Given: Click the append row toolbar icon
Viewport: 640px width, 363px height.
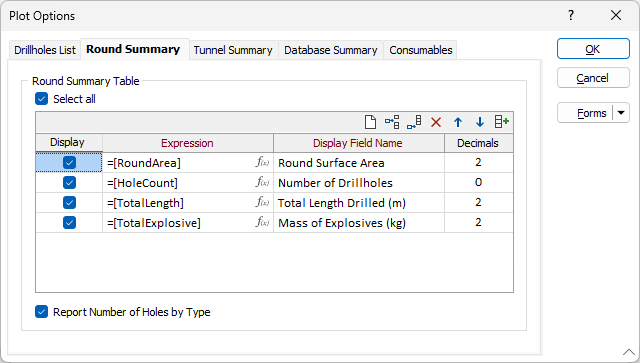Looking at the screenshot, I should pyautogui.click(x=414, y=122).
